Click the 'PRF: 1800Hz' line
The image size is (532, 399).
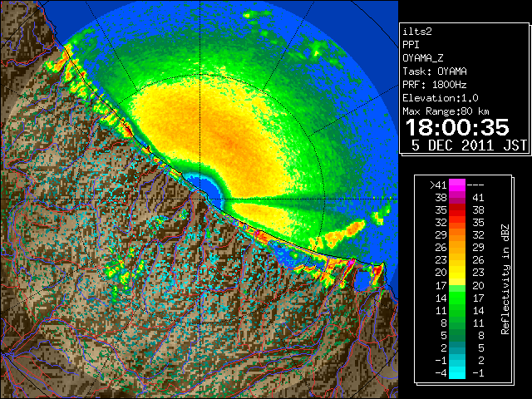(435, 85)
